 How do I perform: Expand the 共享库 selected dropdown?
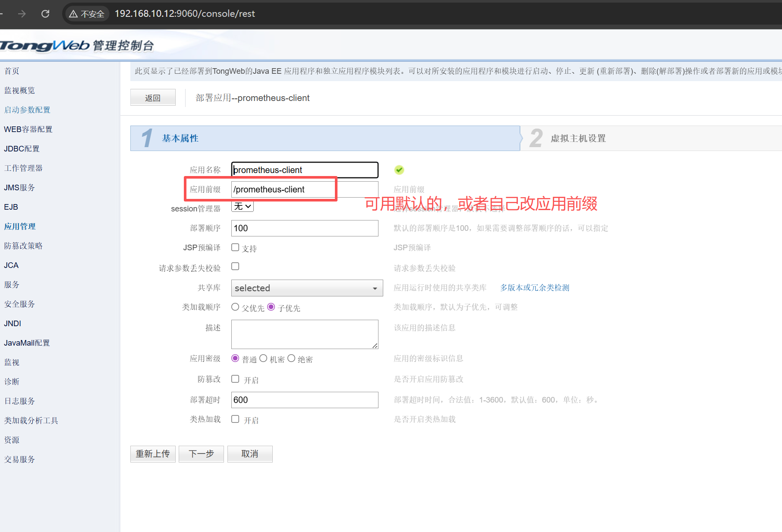307,288
